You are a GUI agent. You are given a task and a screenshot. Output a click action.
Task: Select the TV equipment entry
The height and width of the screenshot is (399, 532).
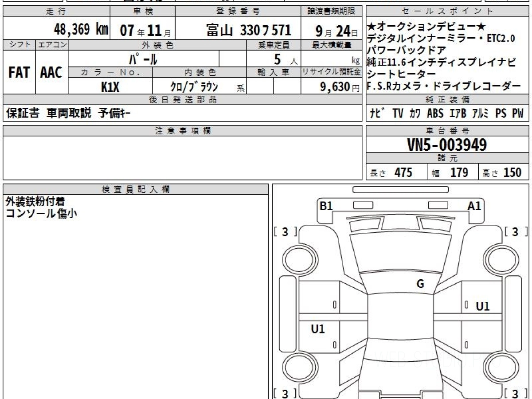[x=398, y=113]
